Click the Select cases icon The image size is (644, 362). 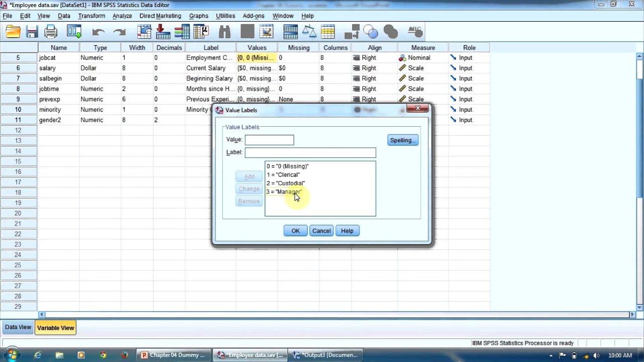(328, 33)
